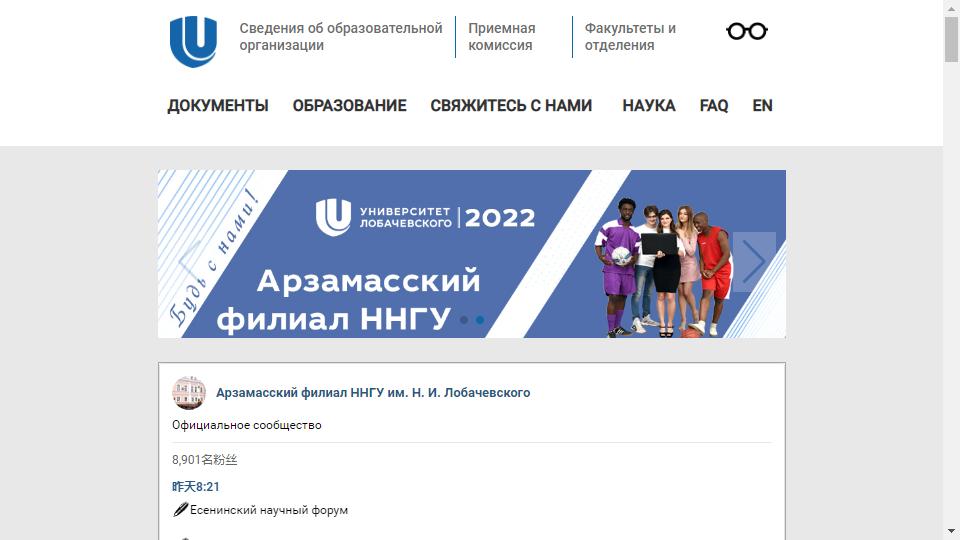Click the vertical scrollbar thumb
This screenshot has height=540, width=960.
click(951, 39)
